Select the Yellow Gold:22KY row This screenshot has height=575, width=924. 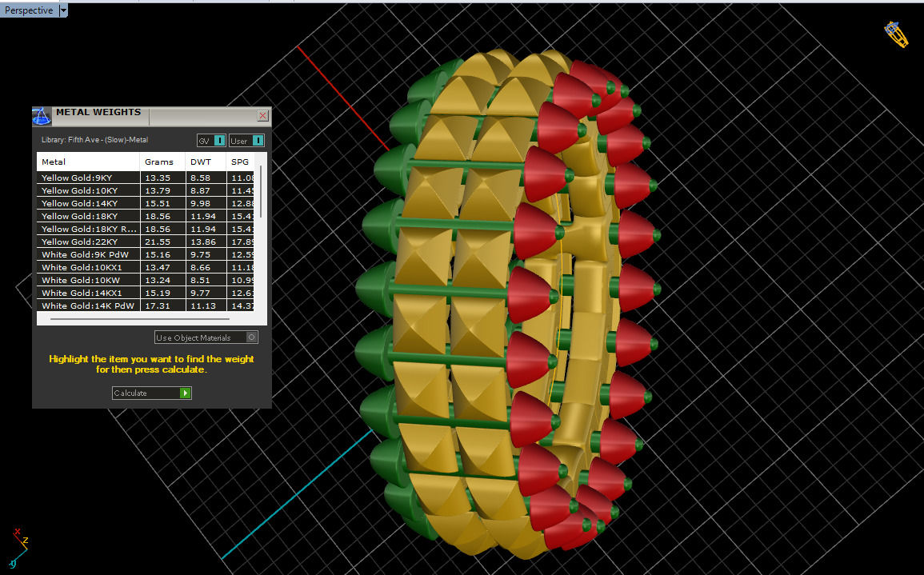pyautogui.click(x=146, y=242)
